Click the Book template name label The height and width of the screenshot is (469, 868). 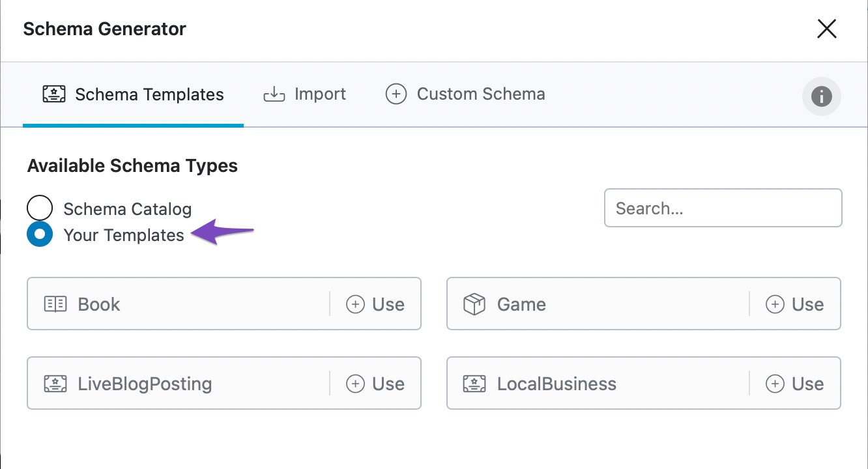(99, 304)
